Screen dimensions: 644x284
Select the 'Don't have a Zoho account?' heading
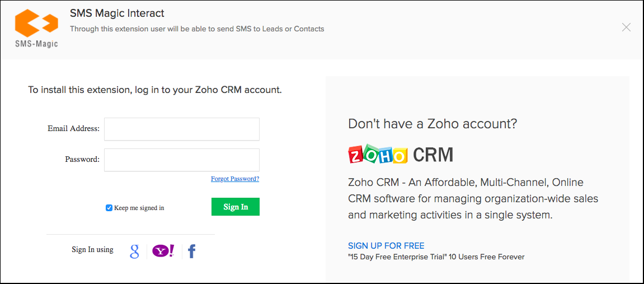pos(433,124)
